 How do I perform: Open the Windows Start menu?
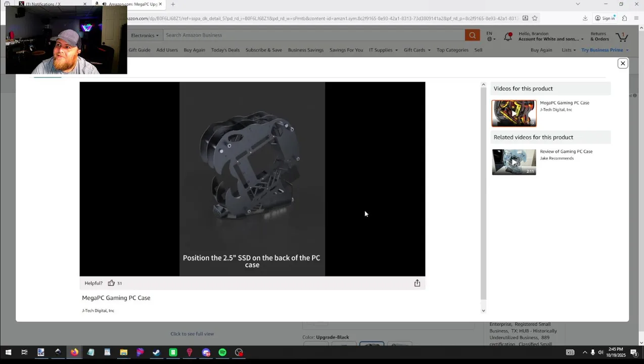coord(8,352)
